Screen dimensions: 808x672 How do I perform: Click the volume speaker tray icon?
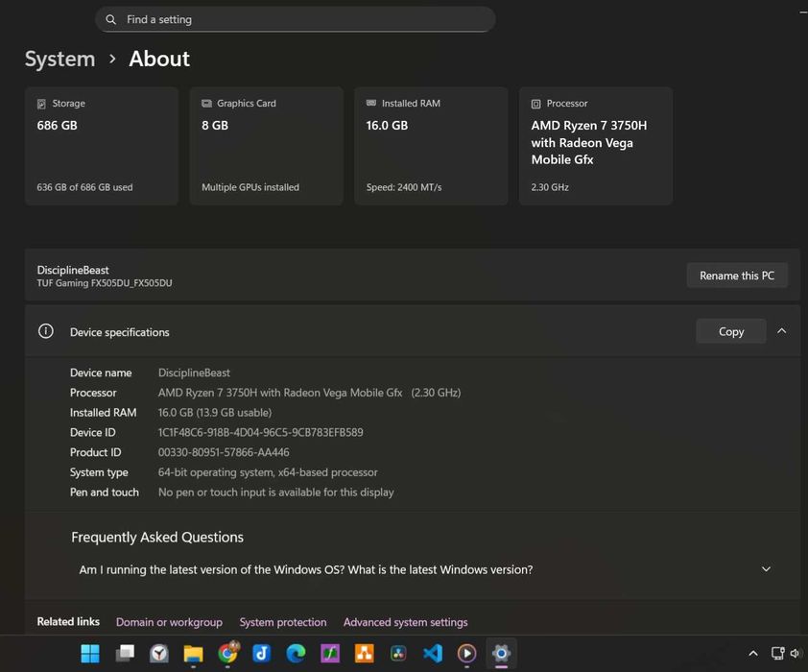tap(796, 654)
